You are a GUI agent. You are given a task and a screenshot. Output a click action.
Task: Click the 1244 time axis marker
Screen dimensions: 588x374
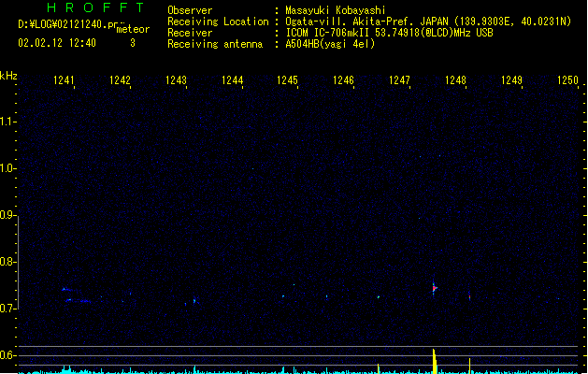click(232, 80)
